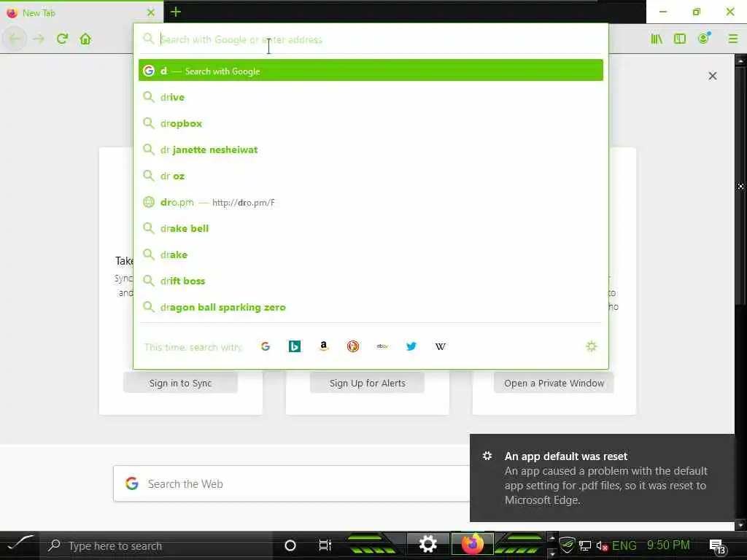
Task: Select 'dragon ball sparking zero' suggestion
Action: (371, 307)
